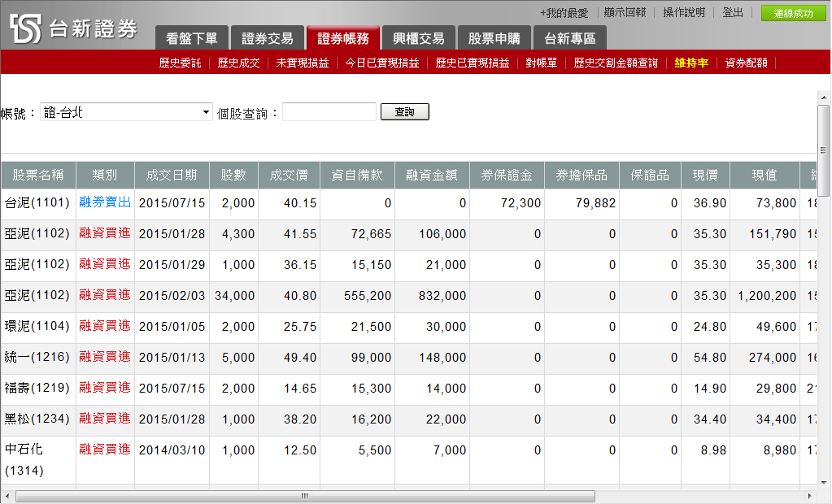Open 歷史委託 submenu item
832x504 pixels.
(180, 63)
